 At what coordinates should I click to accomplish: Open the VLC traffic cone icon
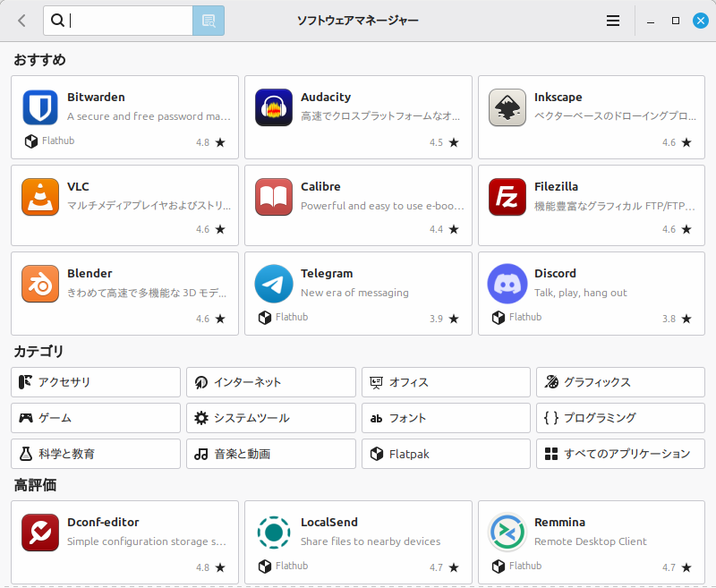click(40, 197)
